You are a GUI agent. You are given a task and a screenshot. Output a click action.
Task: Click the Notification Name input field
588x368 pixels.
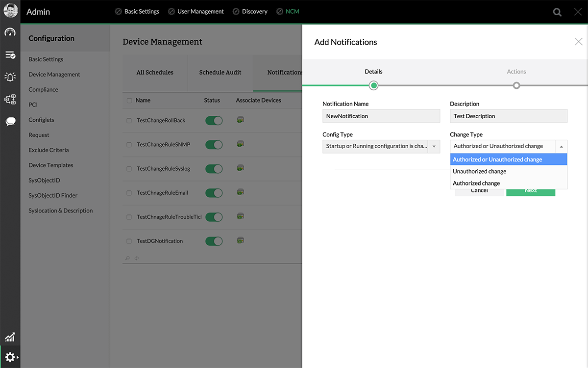pyautogui.click(x=381, y=116)
